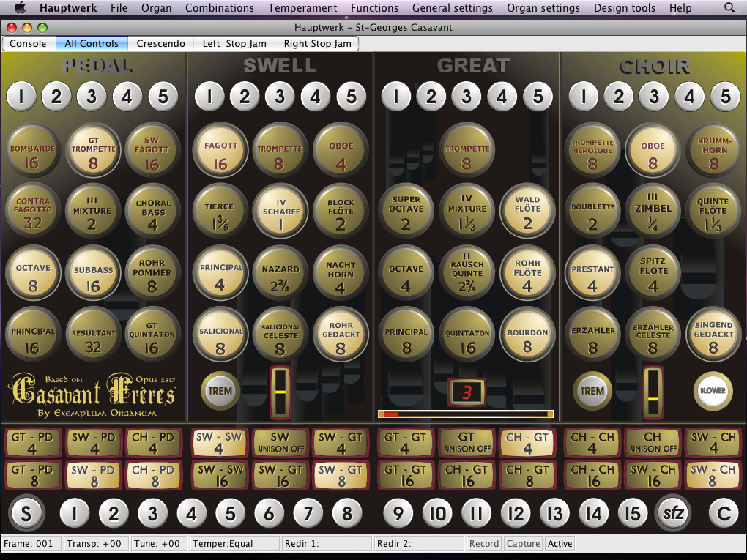The width and height of the screenshot is (747, 560).
Task: Select general piston 4
Action: [191, 513]
